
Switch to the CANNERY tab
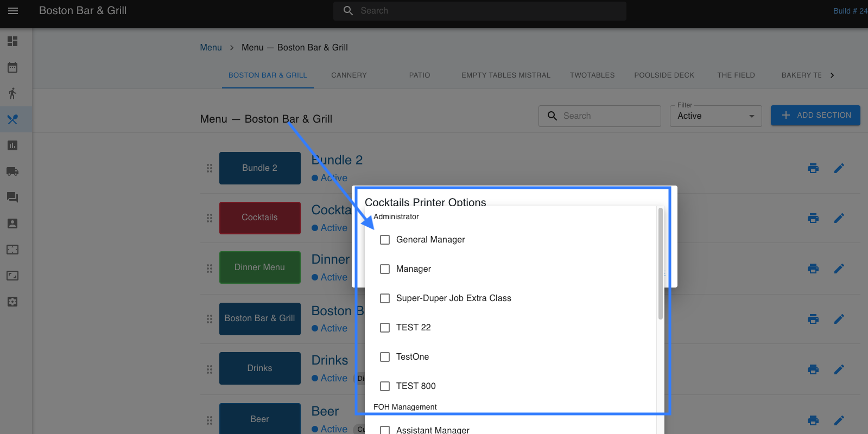pos(349,75)
